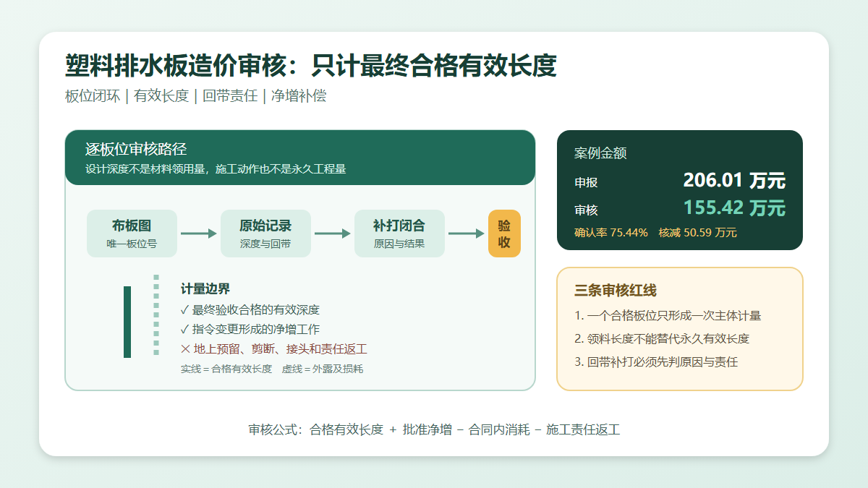This screenshot has height=488, width=868.
Task: Select the 三条审核红线 heading
Action: [x=616, y=291]
